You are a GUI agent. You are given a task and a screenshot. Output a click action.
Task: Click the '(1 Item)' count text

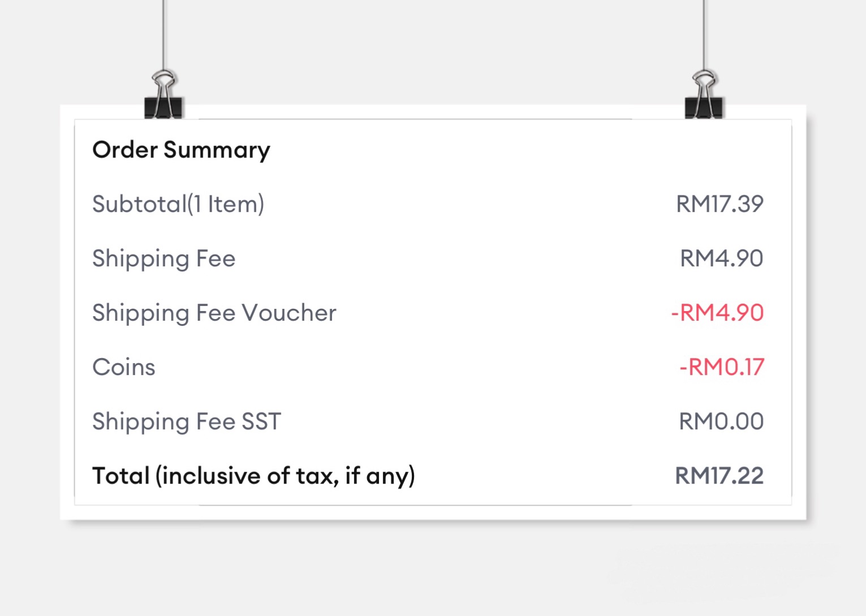[226, 204]
